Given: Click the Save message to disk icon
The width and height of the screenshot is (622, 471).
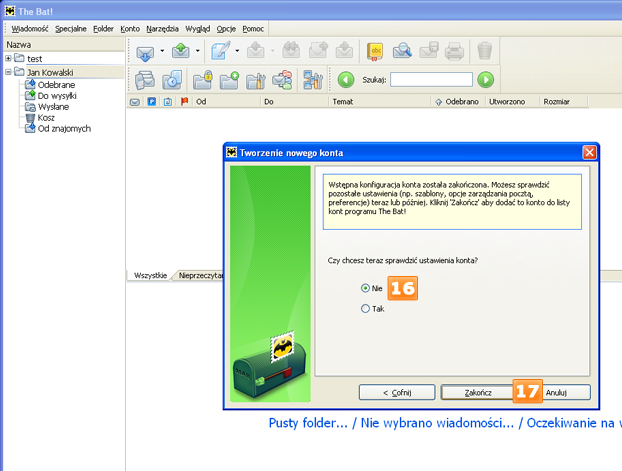Looking at the screenshot, I should 429,51.
